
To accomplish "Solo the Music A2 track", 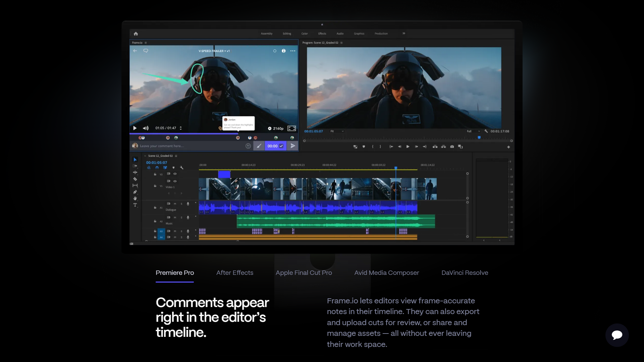I will pyautogui.click(x=181, y=217).
